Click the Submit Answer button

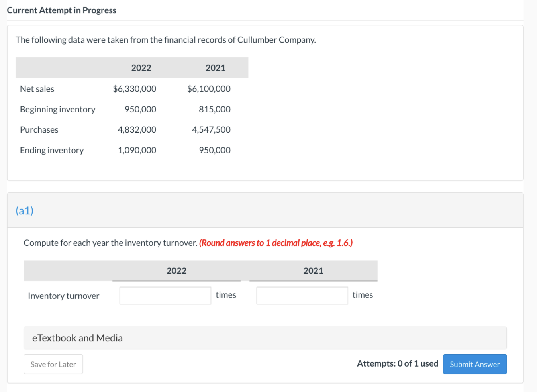coord(474,364)
